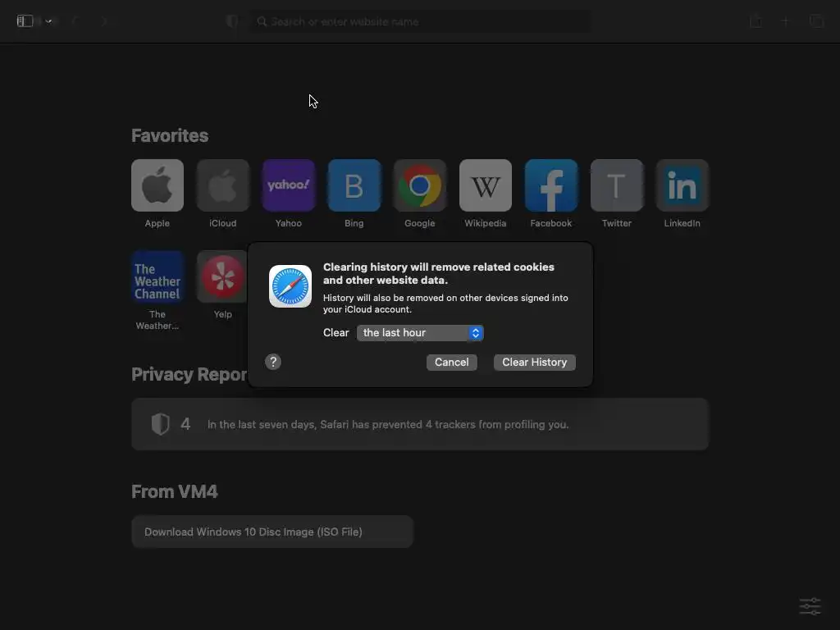Image resolution: width=840 pixels, height=630 pixels.
Task: Open The Weather Channel favorite
Action: point(157,276)
